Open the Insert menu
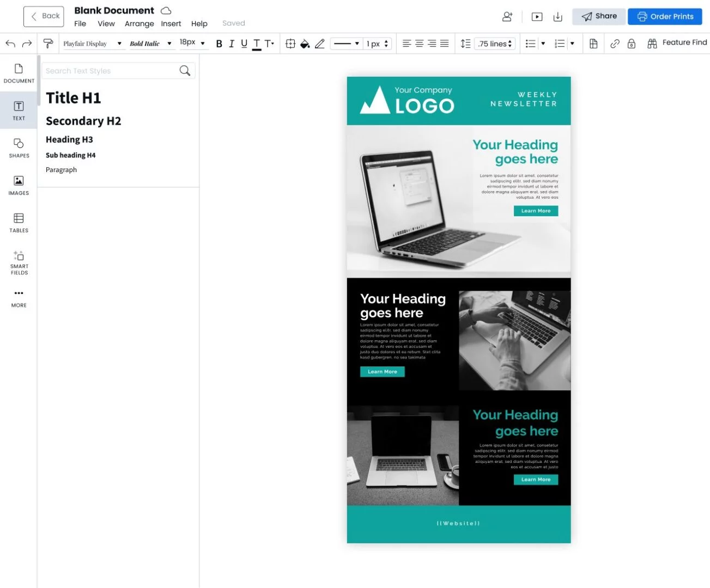The height and width of the screenshot is (588, 710). point(171,23)
